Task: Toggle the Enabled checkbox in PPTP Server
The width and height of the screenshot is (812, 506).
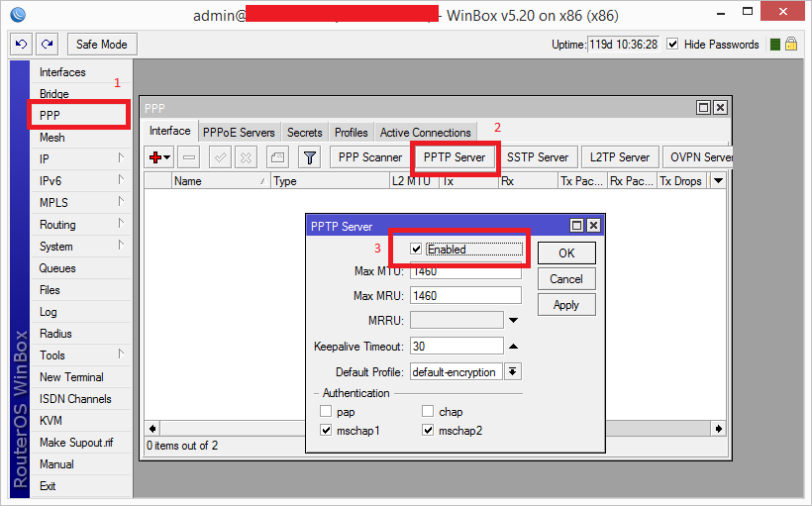Action: (x=416, y=250)
